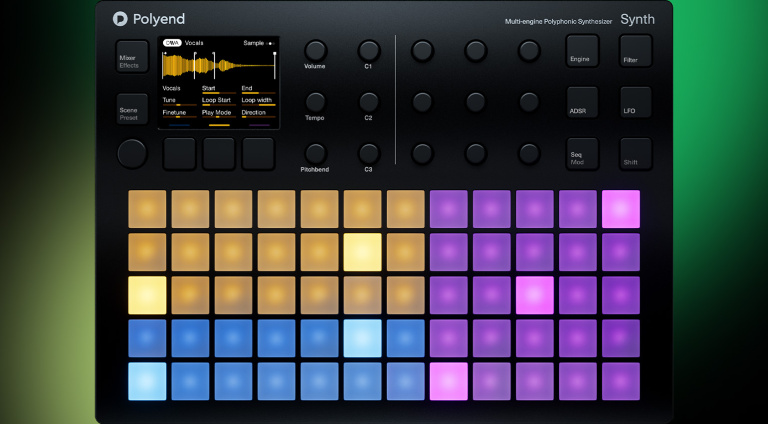Click the C2 knob
The width and height of the screenshot is (768, 424).
click(368, 101)
